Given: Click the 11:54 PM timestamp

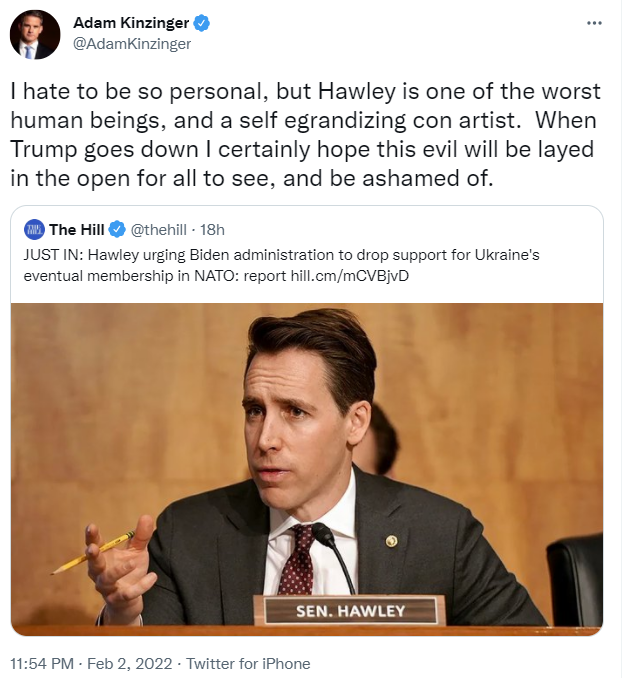Looking at the screenshot, I should [42, 664].
